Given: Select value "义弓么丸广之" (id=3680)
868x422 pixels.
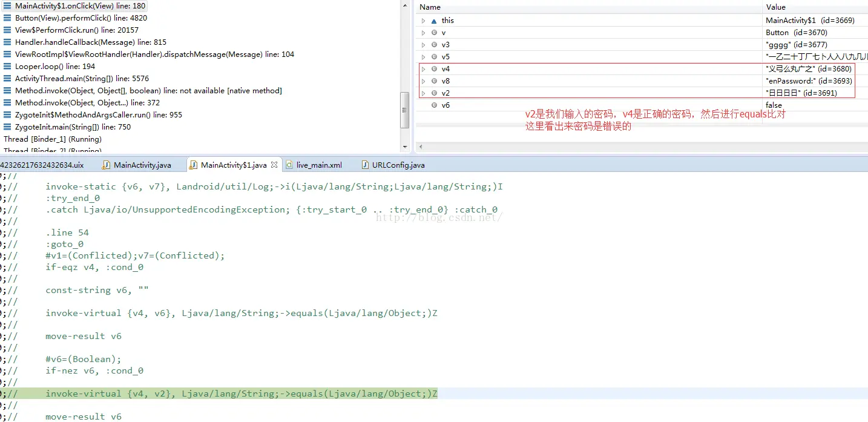Looking at the screenshot, I should pyautogui.click(x=809, y=69).
